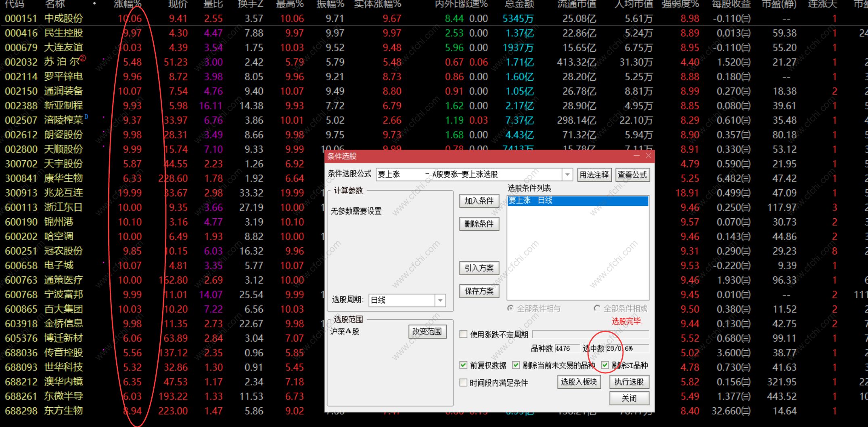Sort by the 总金额 column header
Image resolution: width=868 pixels, height=427 pixels.
pyautogui.click(x=519, y=4)
